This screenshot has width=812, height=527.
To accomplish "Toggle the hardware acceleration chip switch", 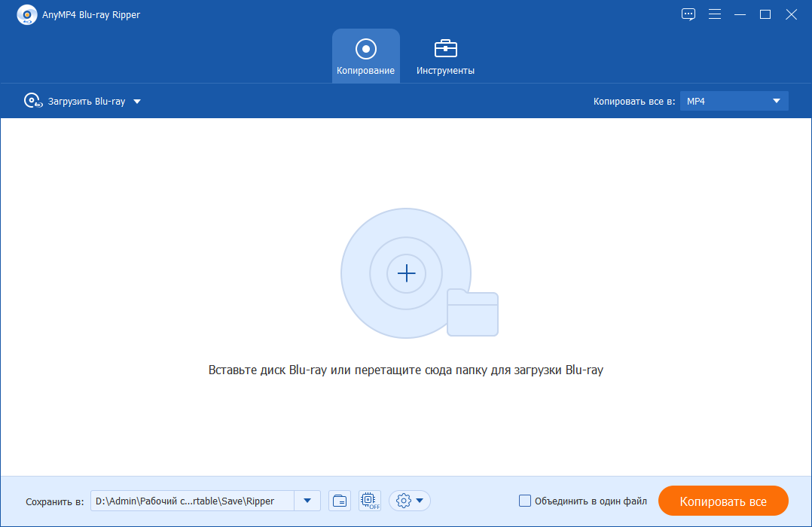I will click(369, 501).
